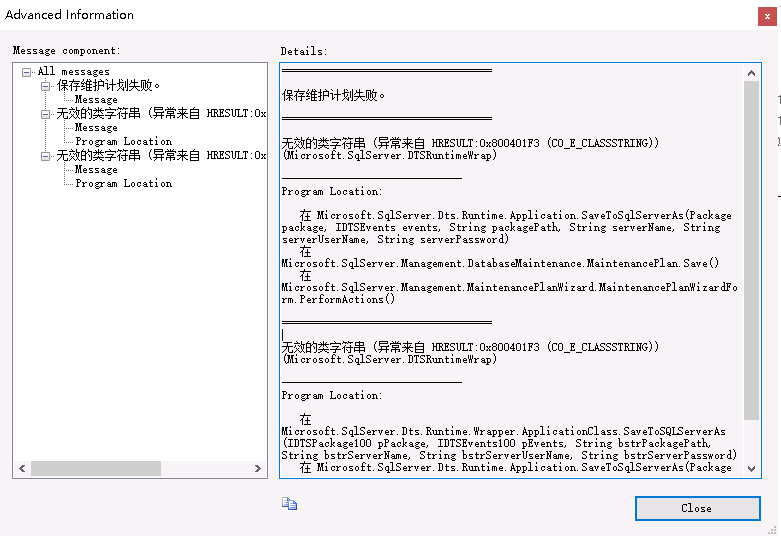Select the last Program Location item

123,184
